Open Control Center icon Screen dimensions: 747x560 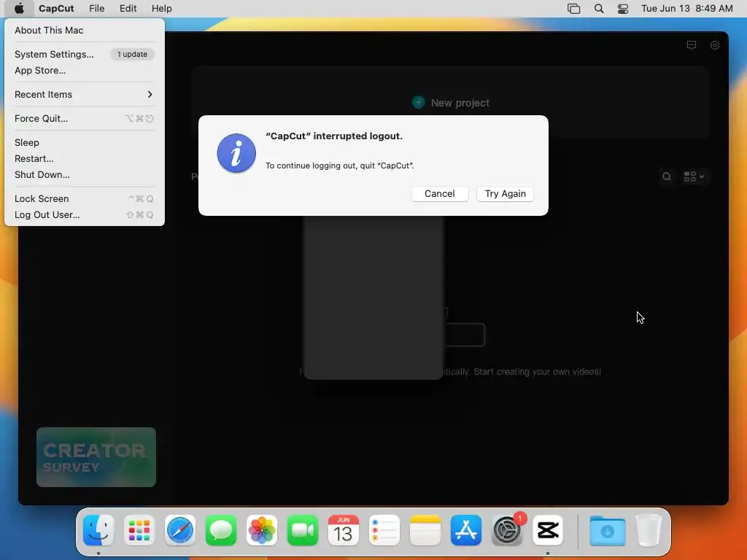[623, 9]
